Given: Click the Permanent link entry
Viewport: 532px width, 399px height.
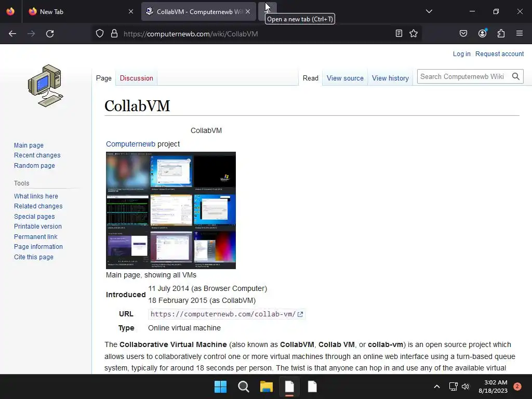Looking at the screenshot, I should (x=36, y=236).
